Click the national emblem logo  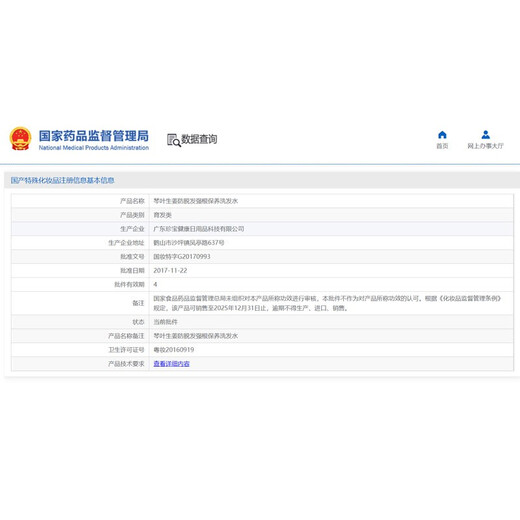[20, 138]
